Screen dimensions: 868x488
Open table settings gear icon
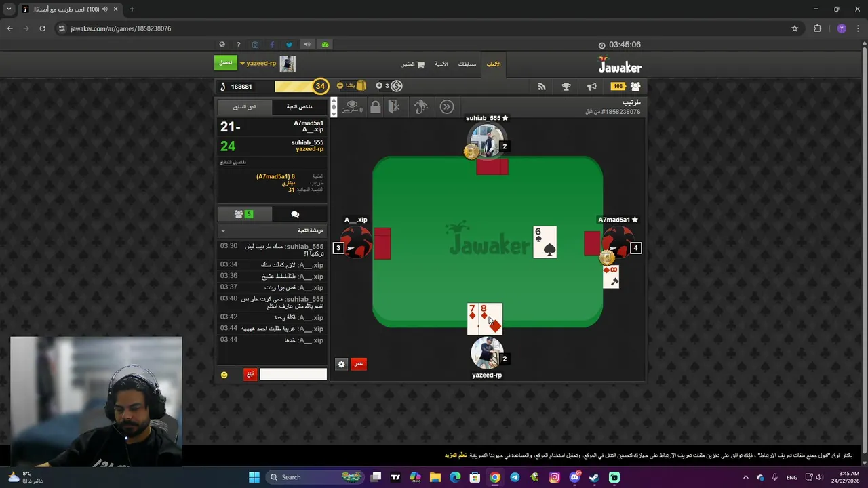coord(341,364)
